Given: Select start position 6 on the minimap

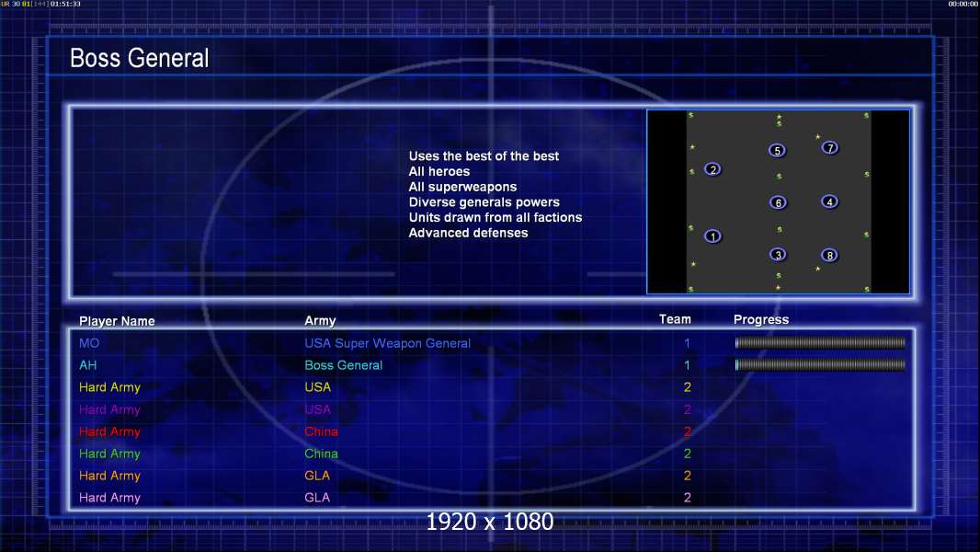Looking at the screenshot, I should pos(778,202).
